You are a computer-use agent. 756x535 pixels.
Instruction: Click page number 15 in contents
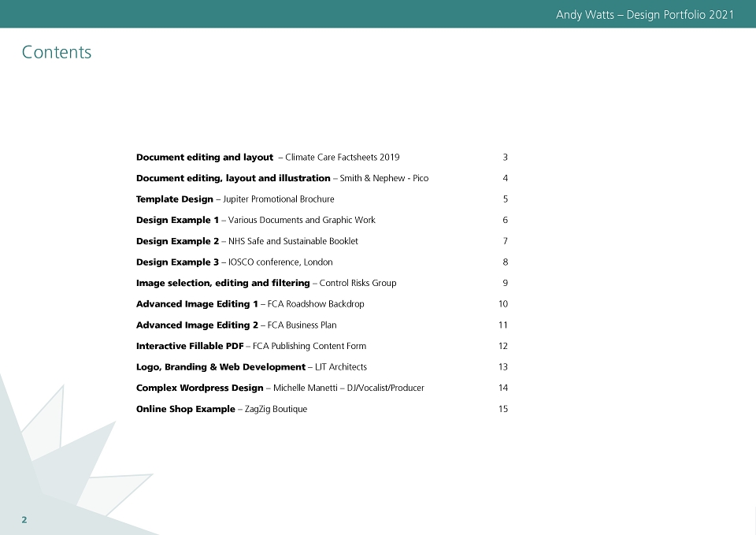click(x=503, y=409)
